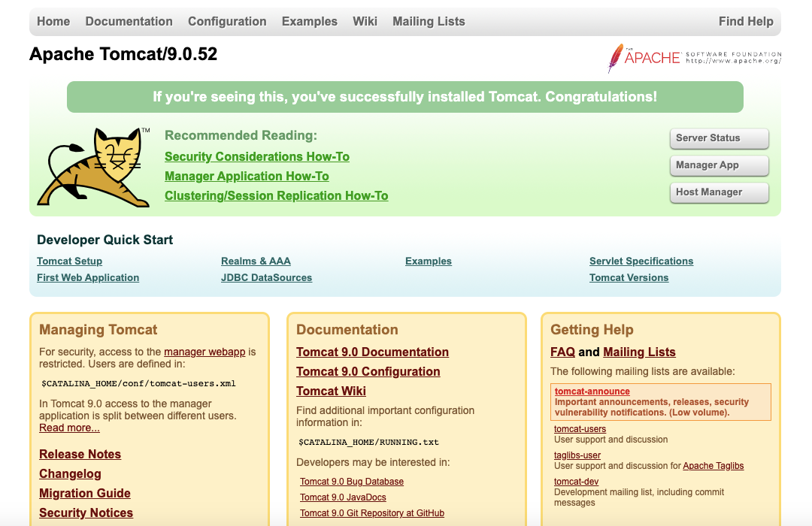The image size is (812, 526).
Task: Click the $CATALINA_HOME/RUNNING.txt path text
Action: pos(368,442)
